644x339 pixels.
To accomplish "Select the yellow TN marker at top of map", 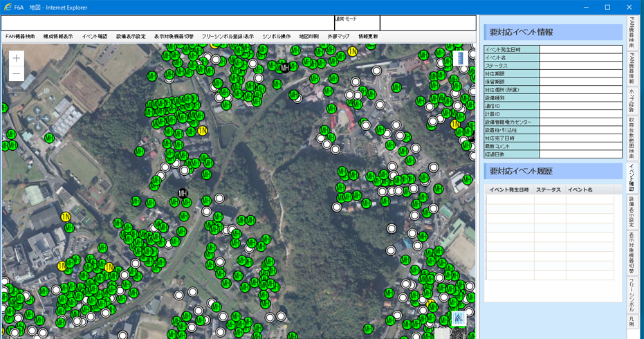I will pyautogui.click(x=352, y=52).
